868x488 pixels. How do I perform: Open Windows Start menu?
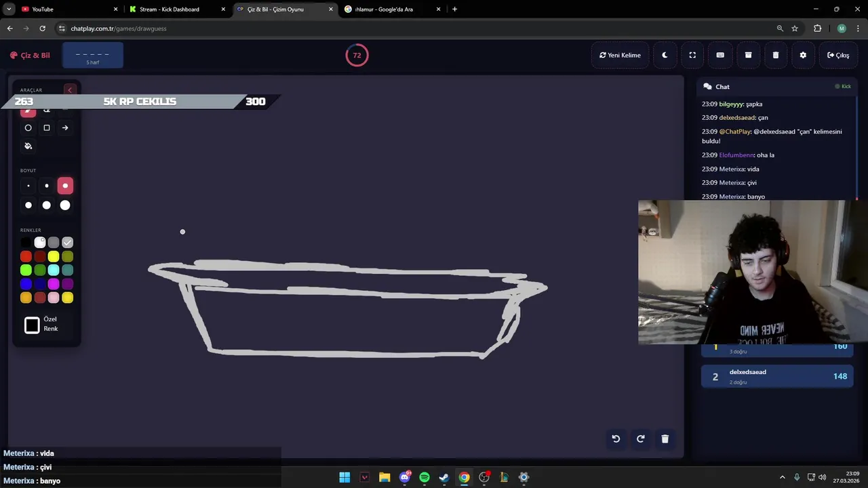click(x=344, y=477)
